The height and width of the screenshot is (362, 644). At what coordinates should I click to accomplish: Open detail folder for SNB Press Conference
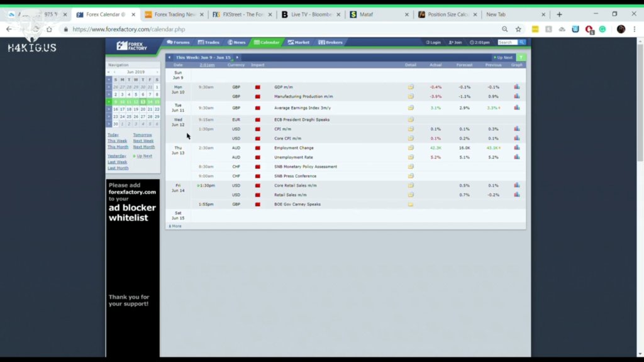coord(411,176)
